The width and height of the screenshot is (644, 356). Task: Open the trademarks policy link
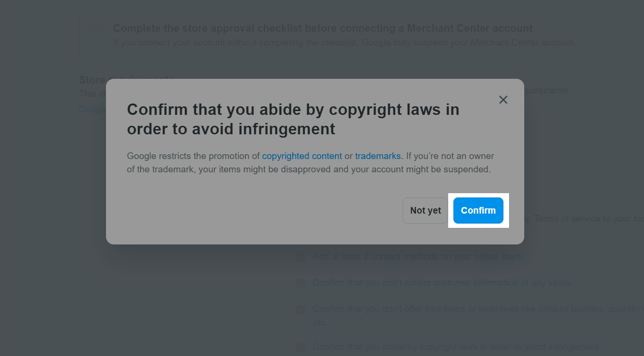pyautogui.click(x=378, y=156)
